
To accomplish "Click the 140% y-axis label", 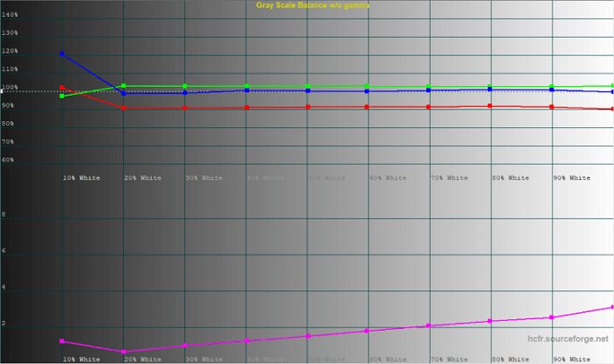I will [x=11, y=15].
